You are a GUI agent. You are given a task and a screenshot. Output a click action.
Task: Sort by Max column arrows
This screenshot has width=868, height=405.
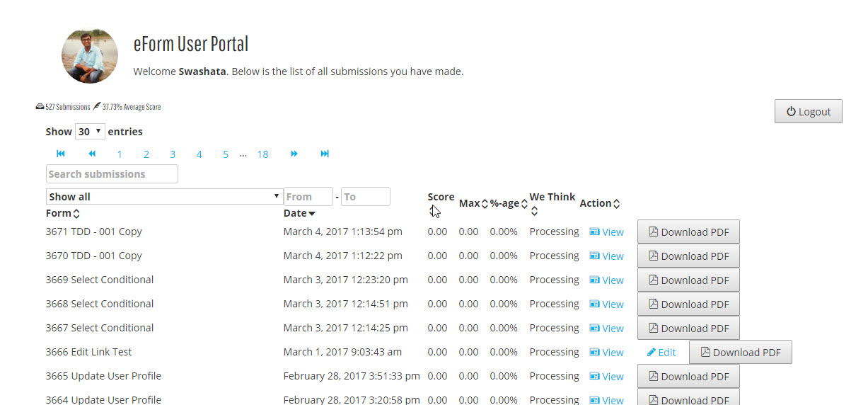(x=485, y=204)
